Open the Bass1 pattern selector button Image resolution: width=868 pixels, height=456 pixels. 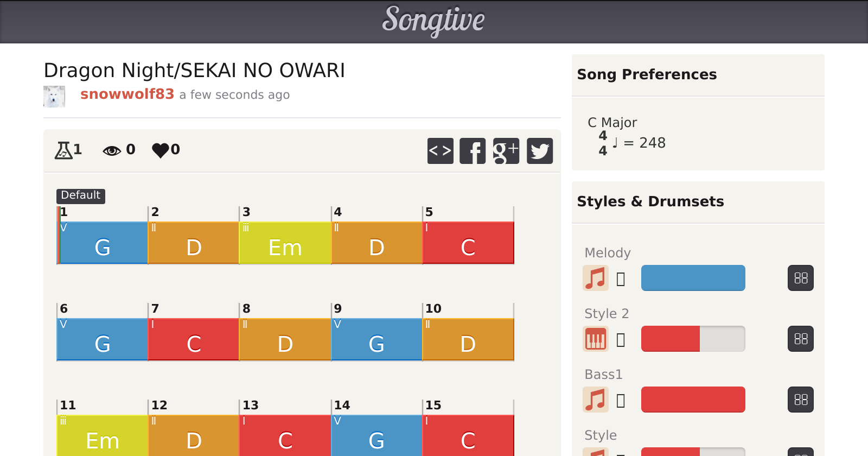pyautogui.click(x=801, y=400)
